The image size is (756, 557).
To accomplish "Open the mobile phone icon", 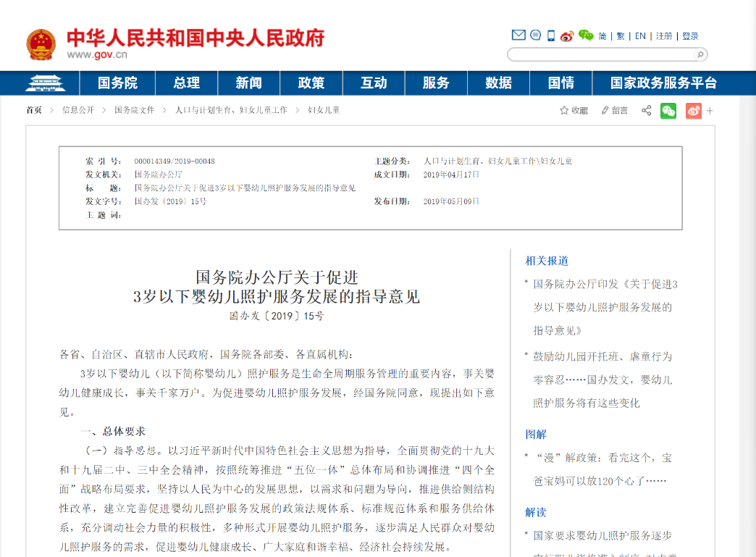I will coord(550,35).
